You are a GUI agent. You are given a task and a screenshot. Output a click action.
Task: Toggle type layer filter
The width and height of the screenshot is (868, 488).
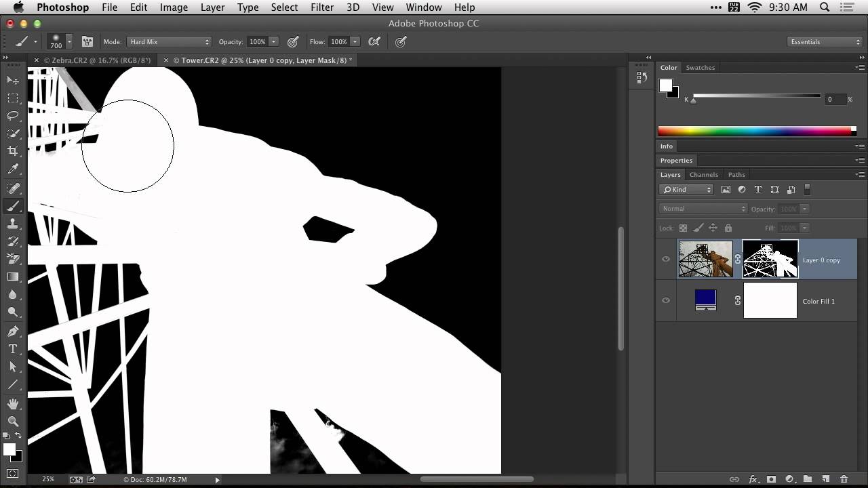coord(758,190)
